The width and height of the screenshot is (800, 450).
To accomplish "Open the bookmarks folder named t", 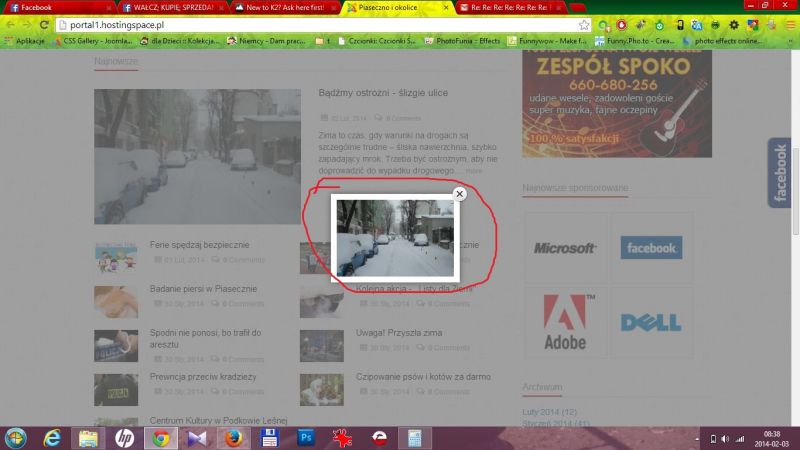I will tap(322, 41).
